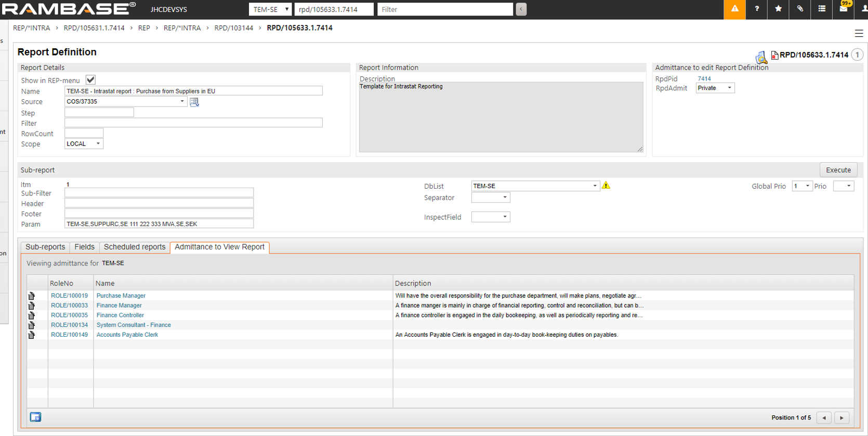
Task: Open help via question mark icon
Action: point(757,9)
